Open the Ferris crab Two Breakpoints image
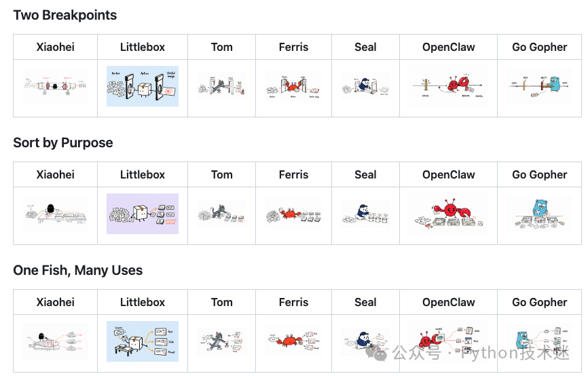The height and width of the screenshot is (376, 588). coord(293,86)
